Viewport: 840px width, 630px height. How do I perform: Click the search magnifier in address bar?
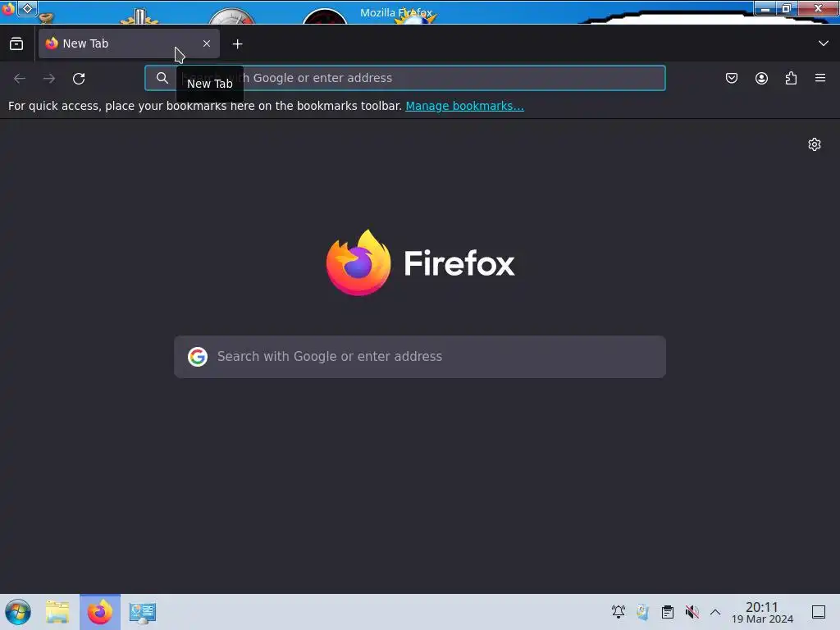click(162, 78)
